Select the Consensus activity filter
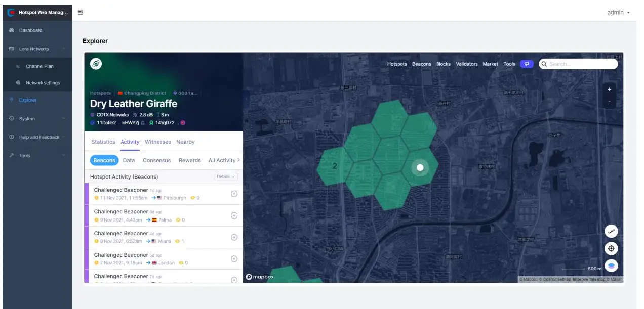This screenshot has width=644, height=309. [156, 160]
